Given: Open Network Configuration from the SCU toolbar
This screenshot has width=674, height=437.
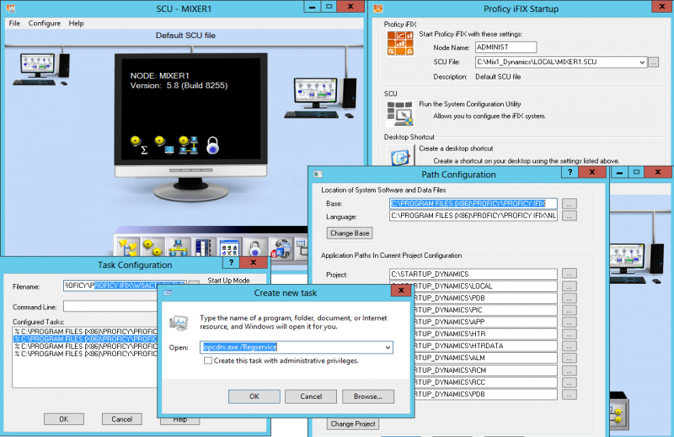Looking at the screenshot, I should (178, 248).
